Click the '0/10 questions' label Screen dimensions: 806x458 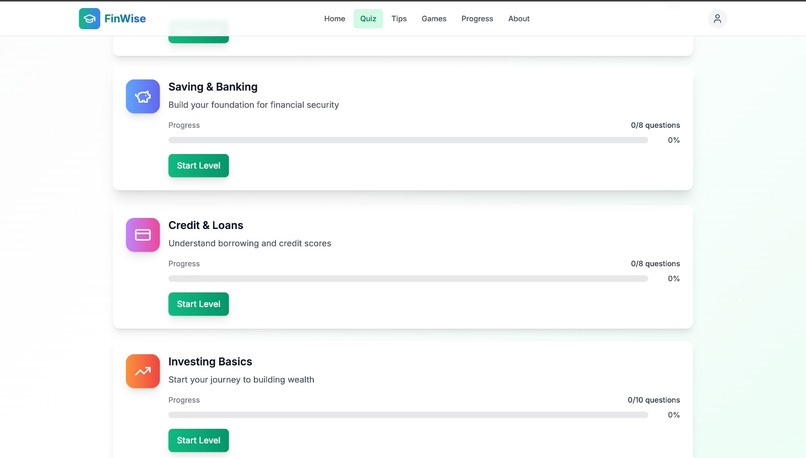coord(654,400)
